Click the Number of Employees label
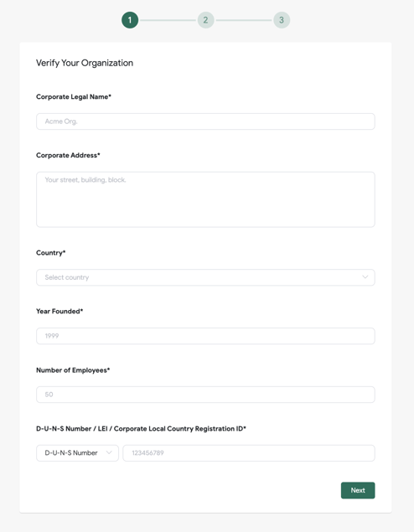The height and width of the screenshot is (532, 414). pyautogui.click(x=73, y=370)
